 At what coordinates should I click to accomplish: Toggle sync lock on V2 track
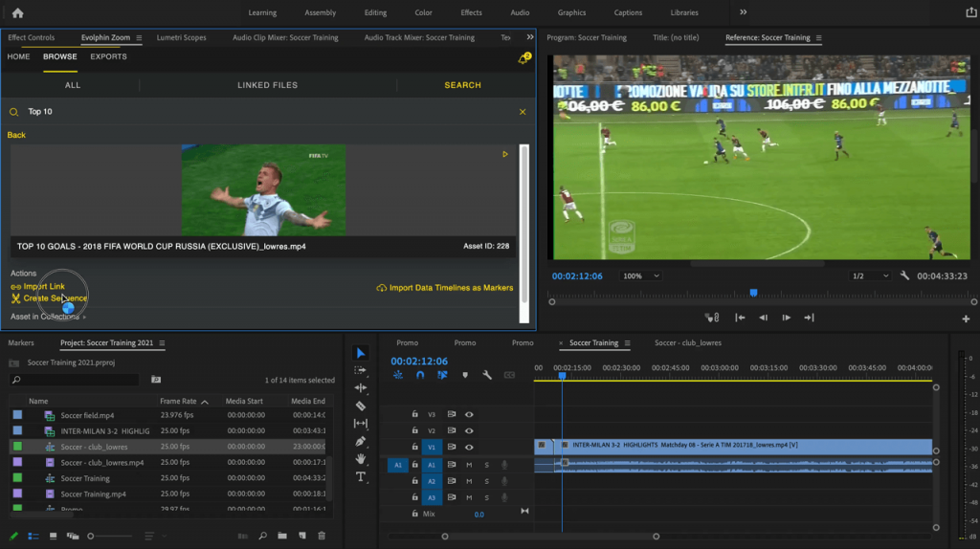pyautogui.click(x=452, y=431)
